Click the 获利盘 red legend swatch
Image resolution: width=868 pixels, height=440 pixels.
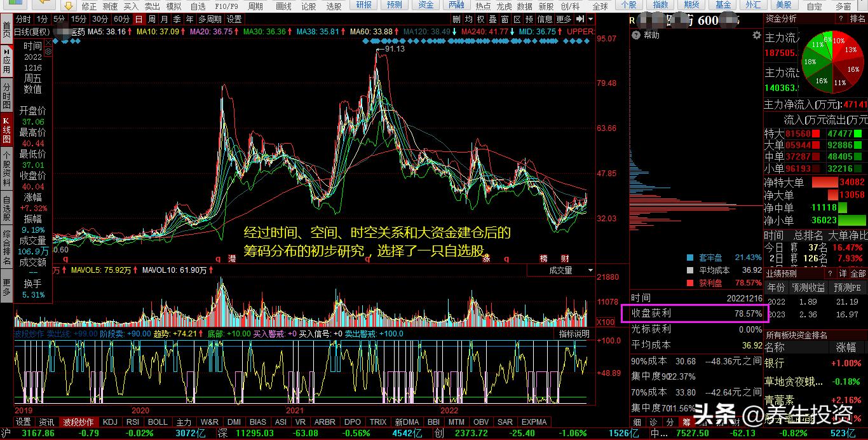click(x=690, y=283)
